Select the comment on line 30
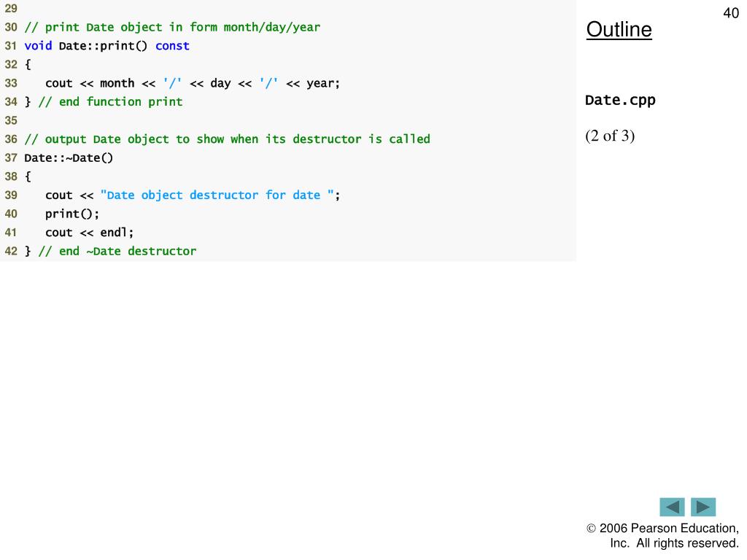Viewport: 747px width, 560px height. (x=172, y=27)
